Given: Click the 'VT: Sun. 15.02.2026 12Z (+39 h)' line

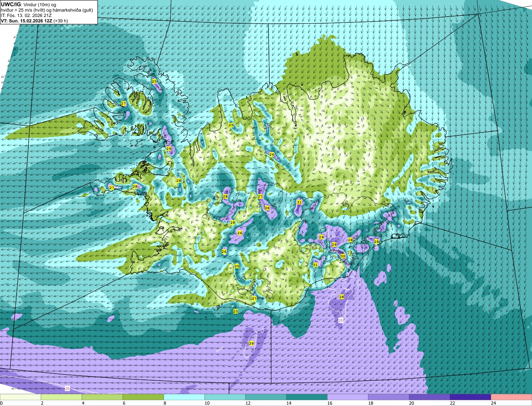Looking at the screenshot, I should coord(34,20).
